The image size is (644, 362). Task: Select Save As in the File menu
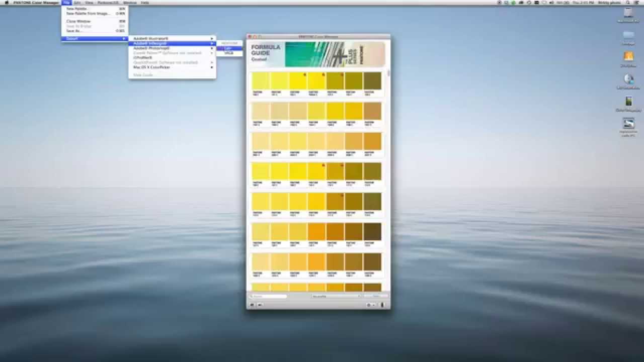(x=95, y=31)
